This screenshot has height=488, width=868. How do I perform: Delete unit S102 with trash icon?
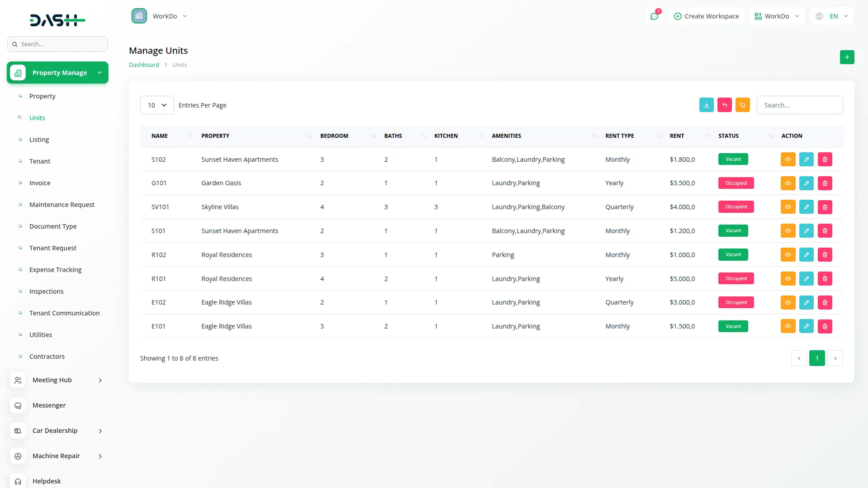tap(825, 159)
